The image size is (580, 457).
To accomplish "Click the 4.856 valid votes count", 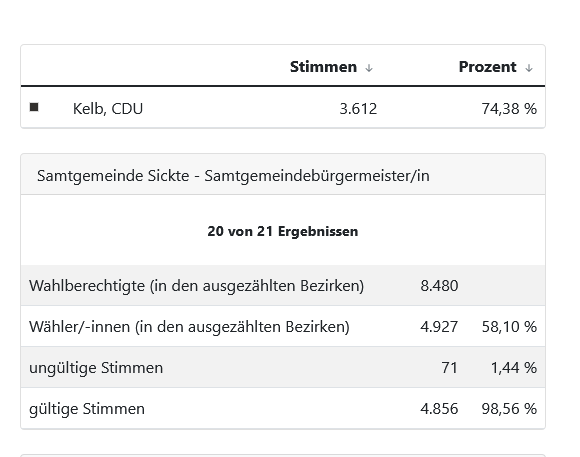I will coord(439,409).
